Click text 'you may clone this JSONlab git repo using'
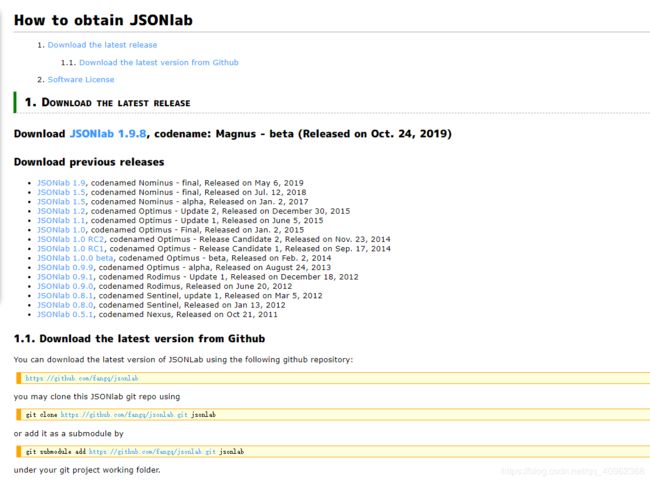650x482 pixels. (97, 397)
